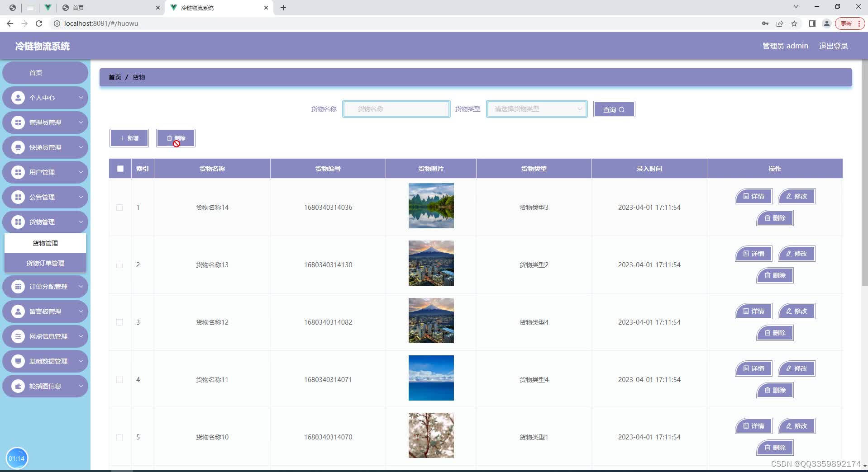Bookmark this page with the star icon
The height and width of the screenshot is (472, 868).
click(x=794, y=24)
